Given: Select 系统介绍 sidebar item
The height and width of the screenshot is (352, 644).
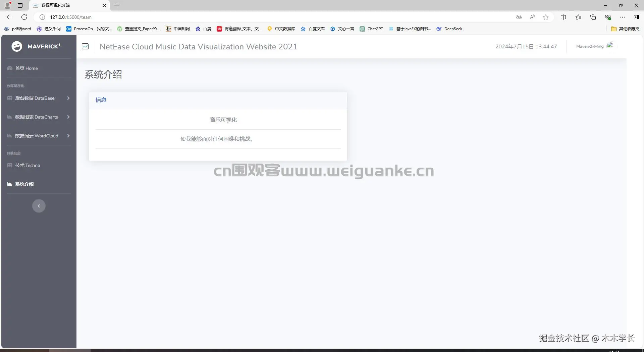Looking at the screenshot, I should tap(24, 184).
